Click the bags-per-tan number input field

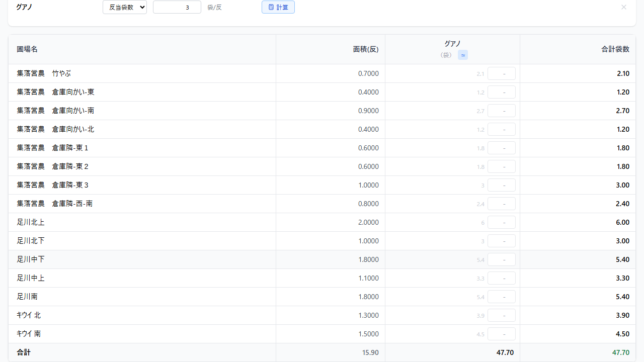pyautogui.click(x=177, y=7)
